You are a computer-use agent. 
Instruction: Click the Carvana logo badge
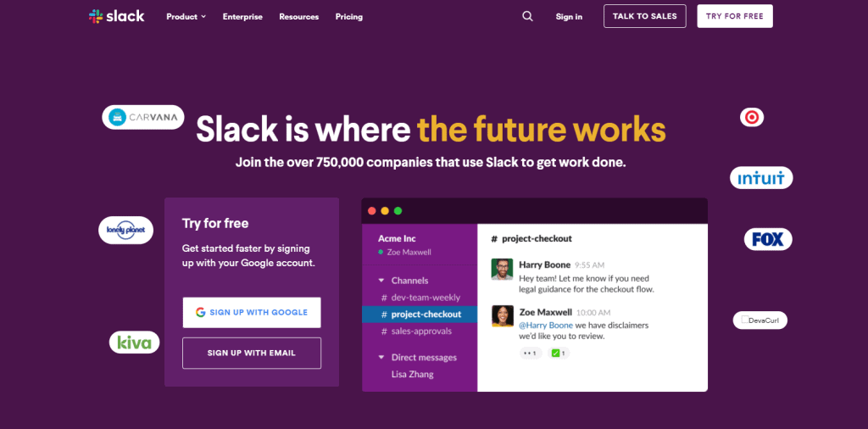click(x=142, y=117)
